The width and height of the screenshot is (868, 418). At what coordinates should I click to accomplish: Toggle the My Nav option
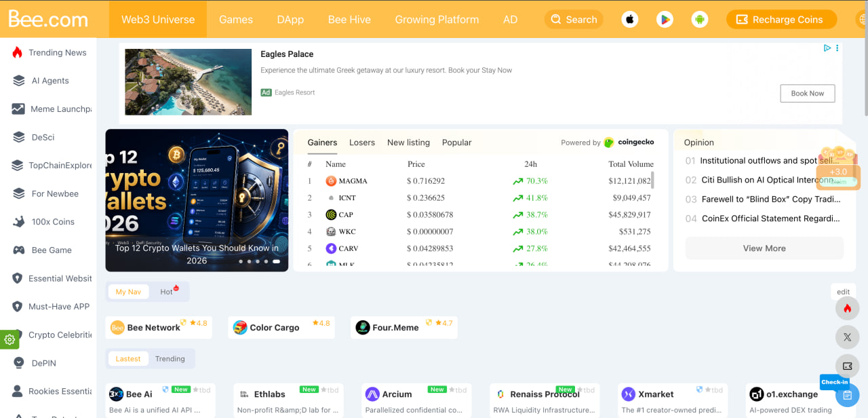tap(128, 292)
